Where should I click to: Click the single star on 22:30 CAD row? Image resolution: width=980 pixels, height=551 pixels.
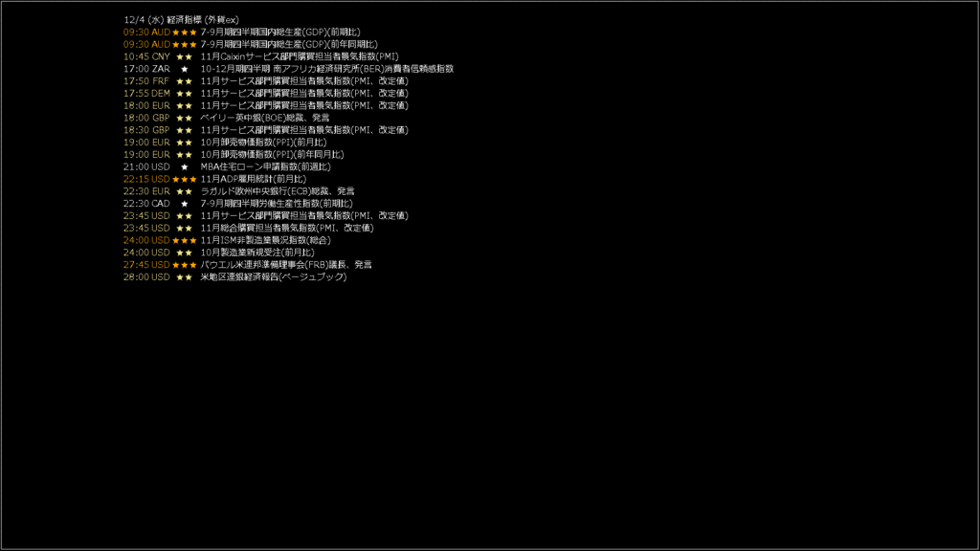click(x=185, y=204)
